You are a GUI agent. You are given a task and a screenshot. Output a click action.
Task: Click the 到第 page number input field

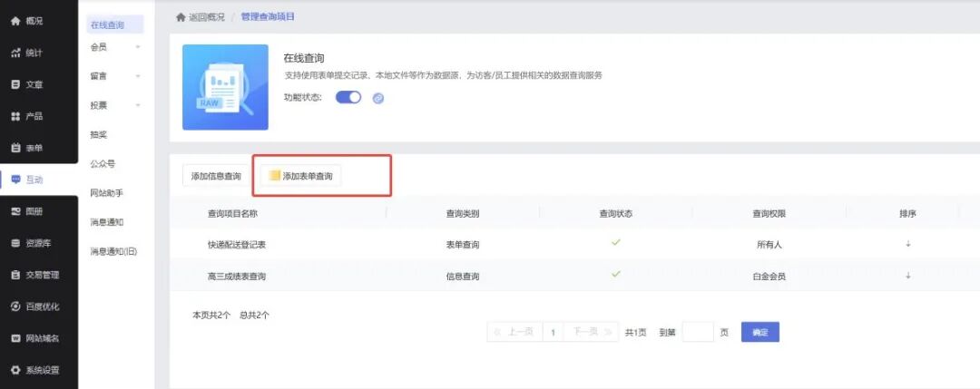point(698,332)
